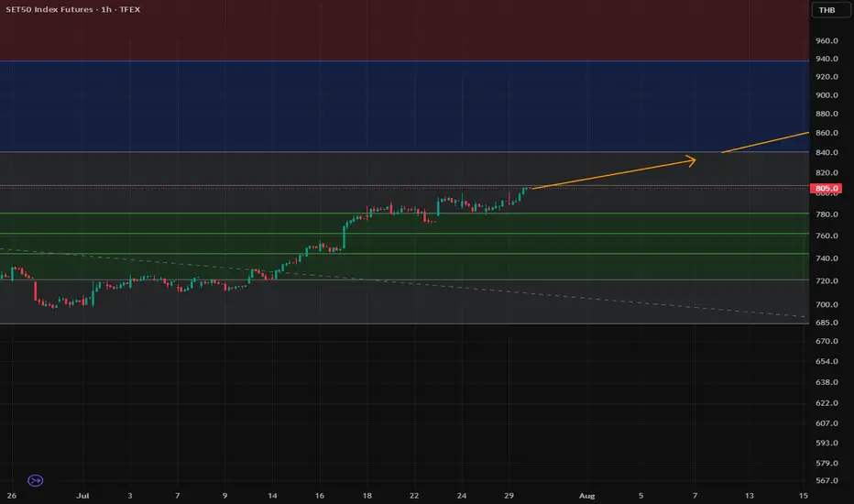Click the 670.0 price axis label
The image size is (854, 504).
(x=827, y=341)
